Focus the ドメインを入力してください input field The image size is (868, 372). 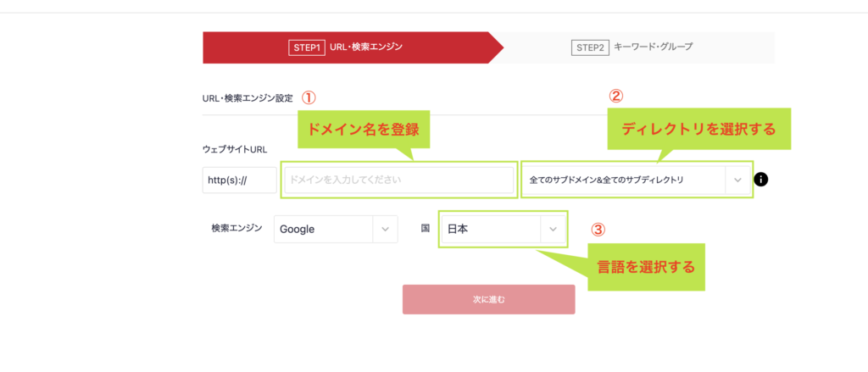tap(398, 180)
